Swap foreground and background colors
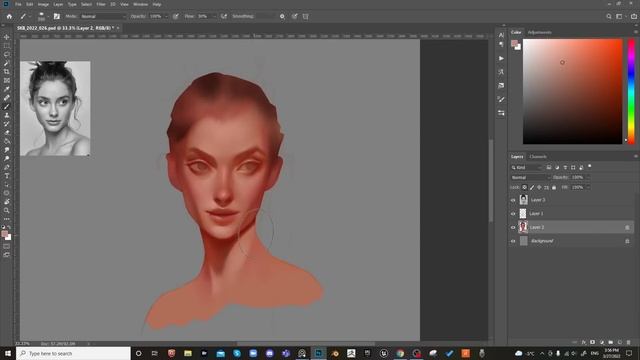The width and height of the screenshot is (640, 360). pos(9,227)
